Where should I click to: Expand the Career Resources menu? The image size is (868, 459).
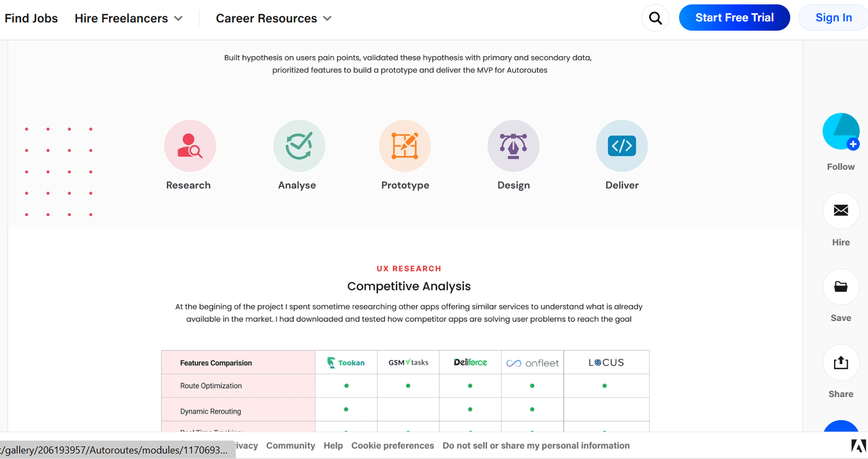click(x=273, y=19)
